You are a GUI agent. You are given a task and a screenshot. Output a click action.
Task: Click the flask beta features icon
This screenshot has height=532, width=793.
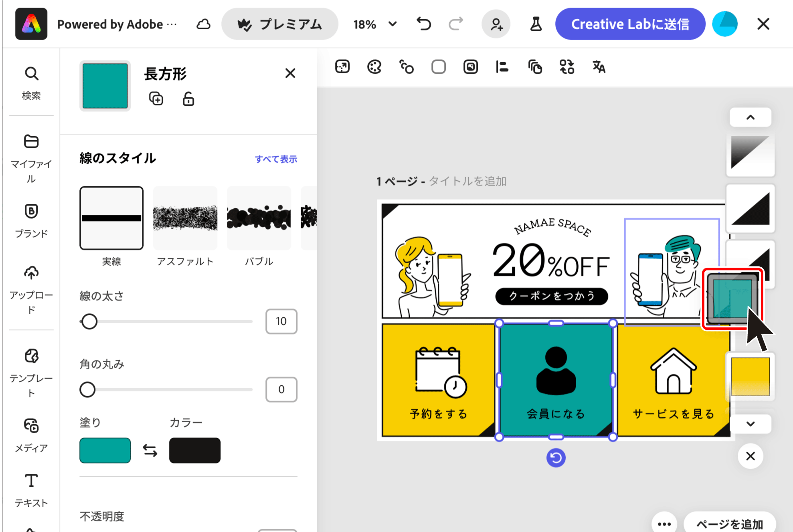point(536,24)
